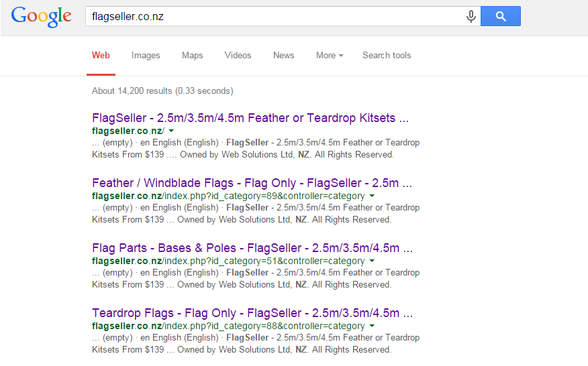This screenshot has height=366, width=588.
Task: Open Search tools options
Action: pyautogui.click(x=387, y=56)
